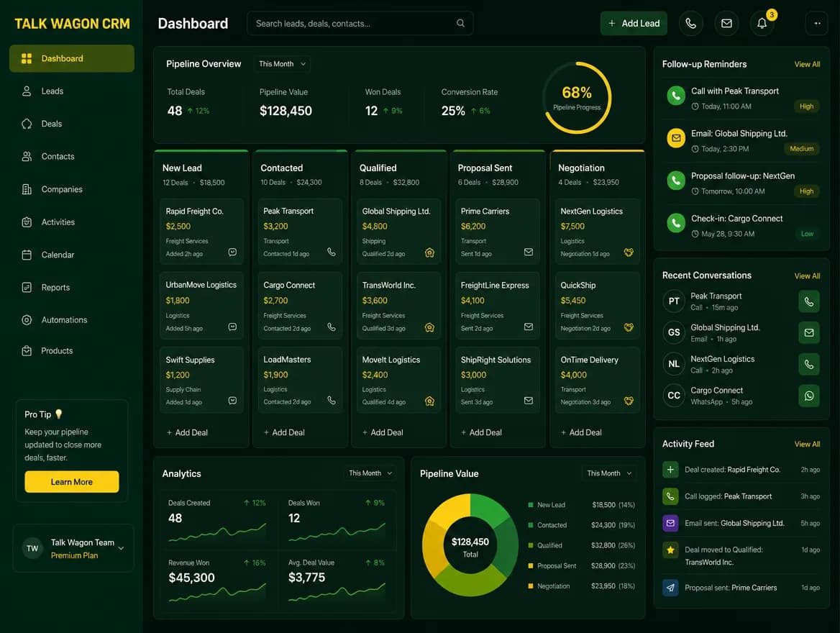The width and height of the screenshot is (840, 633).
Task: Open Pipeline Value This Month dropdown
Action: 609,473
